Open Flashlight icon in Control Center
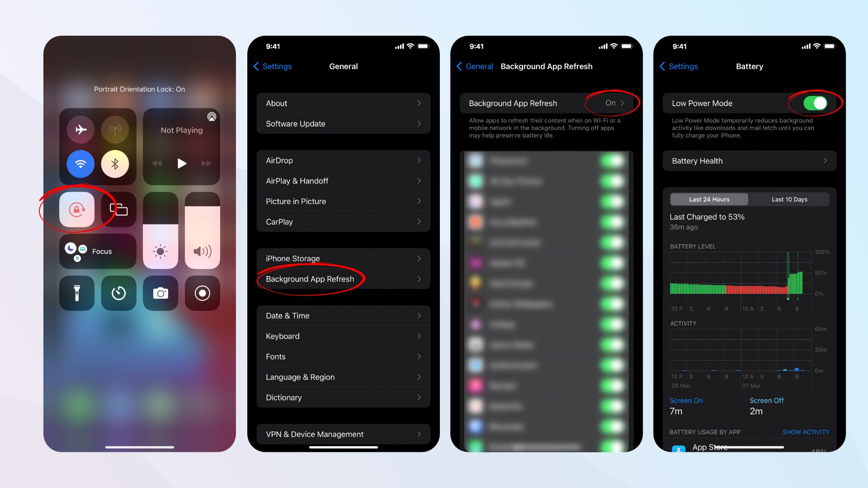Screen dimensions: 868x488 76,292
